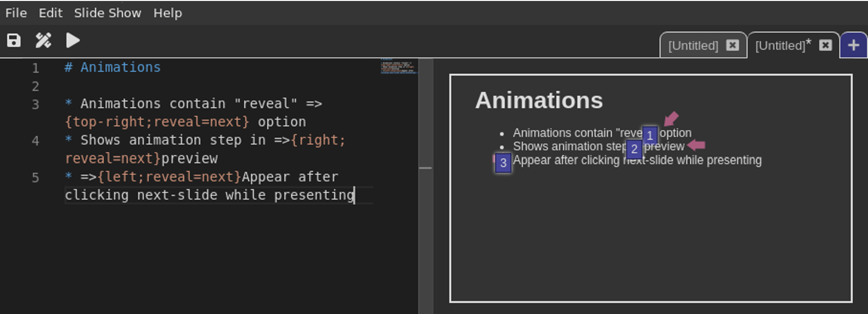This screenshot has width=868, height=314.
Task: Click 'Shows animation step' bullet in preview
Action: [x=598, y=146]
